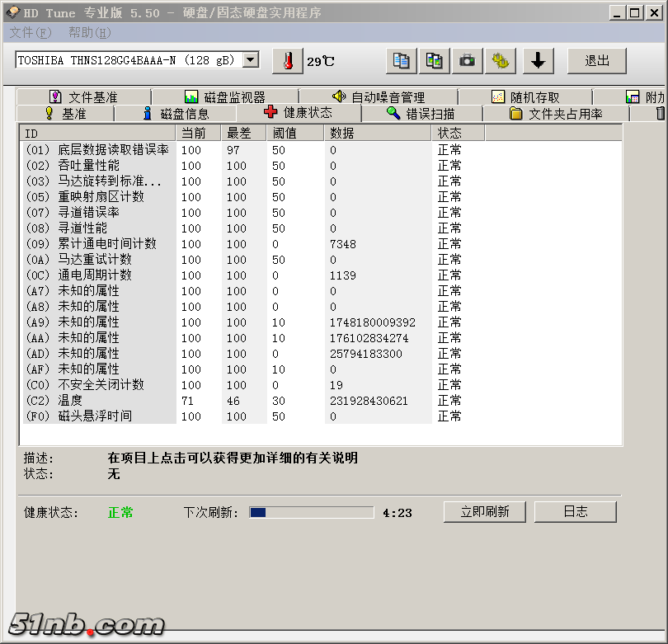This screenshot has width=668, height=644.
Task: Open the 文件 menu
Action: click(x=30, y=33)
